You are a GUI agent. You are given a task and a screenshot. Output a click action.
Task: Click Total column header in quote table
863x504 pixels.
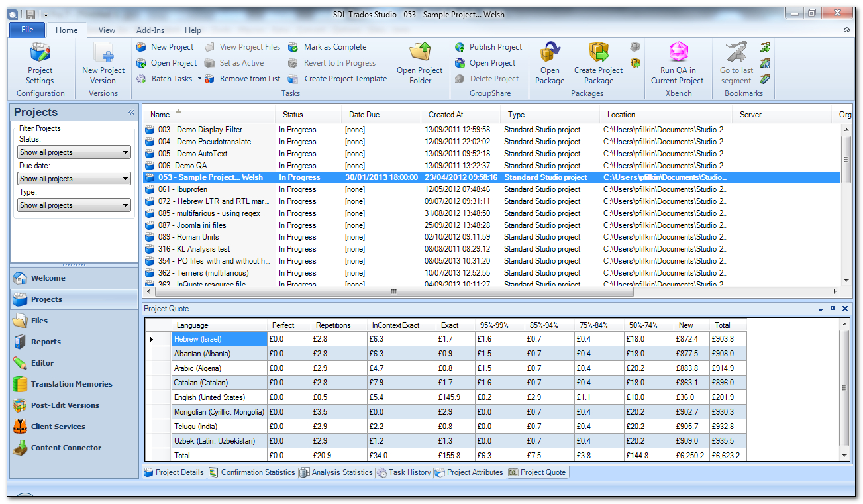[728, 325]
